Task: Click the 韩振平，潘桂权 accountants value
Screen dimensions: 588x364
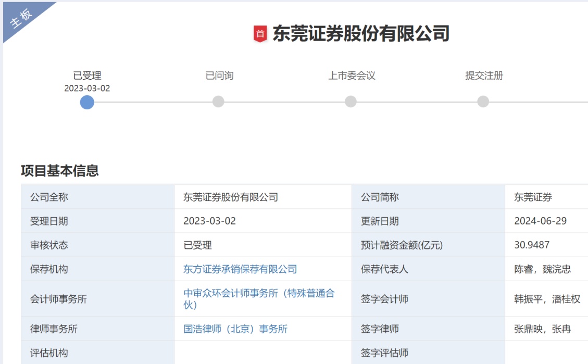Action: [x=547, y=299]
